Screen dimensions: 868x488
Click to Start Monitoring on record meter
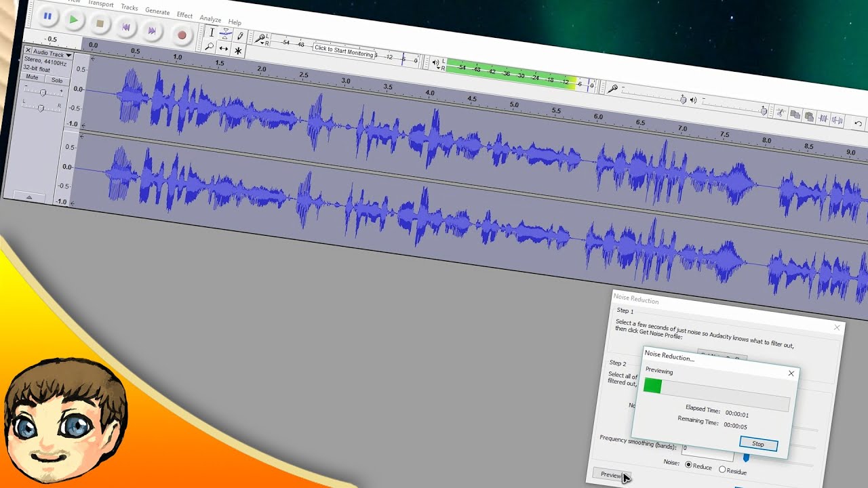click(x=343, y=51)
